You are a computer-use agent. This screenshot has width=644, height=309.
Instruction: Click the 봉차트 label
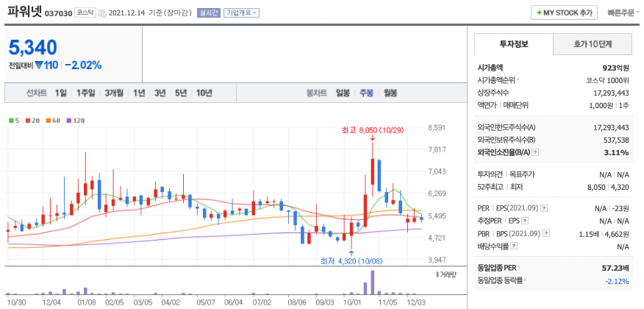coord(317,93)
